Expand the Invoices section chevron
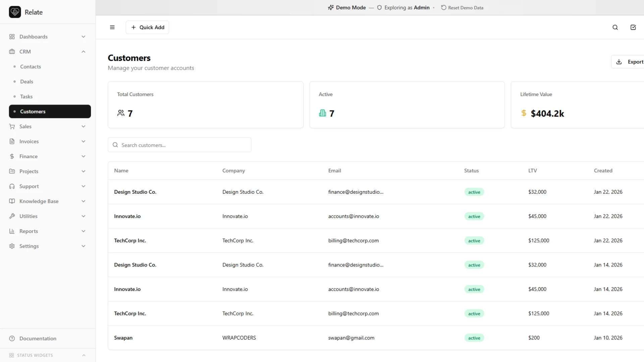The height and width of the screenshot is (362, 644). 84,141
